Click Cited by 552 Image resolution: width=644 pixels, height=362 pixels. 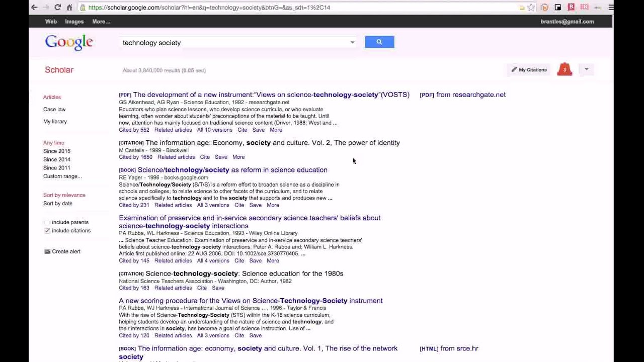(134, 130)
